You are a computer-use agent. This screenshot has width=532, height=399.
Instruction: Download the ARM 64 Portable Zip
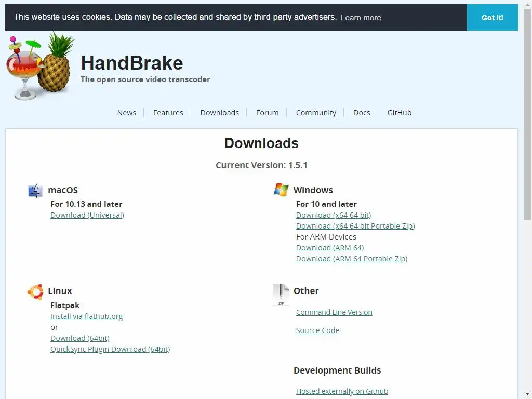352,259
